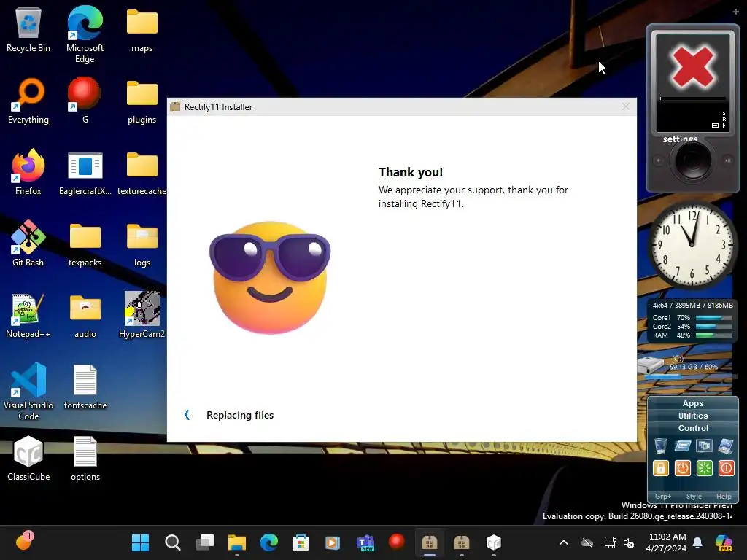Image resolution: width=747 pixels, height=560 pixels.
Task: Click the center round button of the media player gadget
Action: coord(693,160)
